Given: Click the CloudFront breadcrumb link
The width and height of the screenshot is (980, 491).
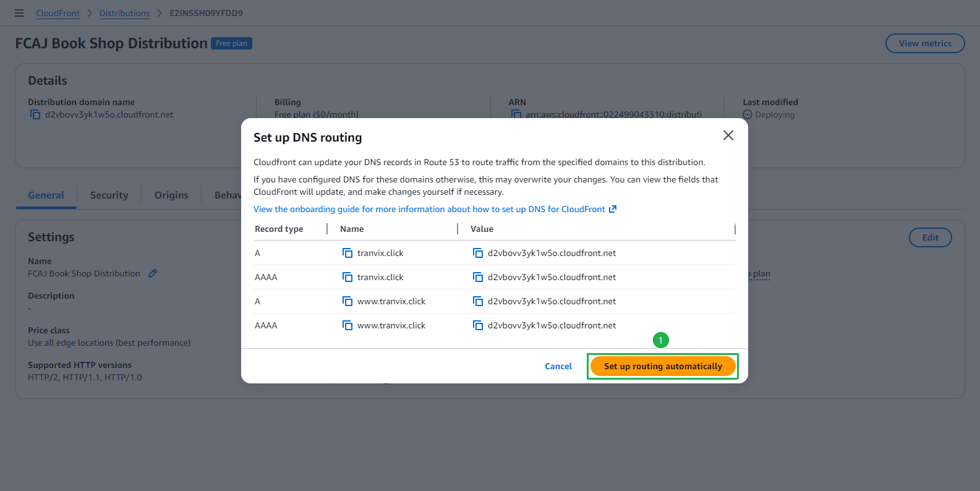Looking at the screenshot, I should 58,13.
